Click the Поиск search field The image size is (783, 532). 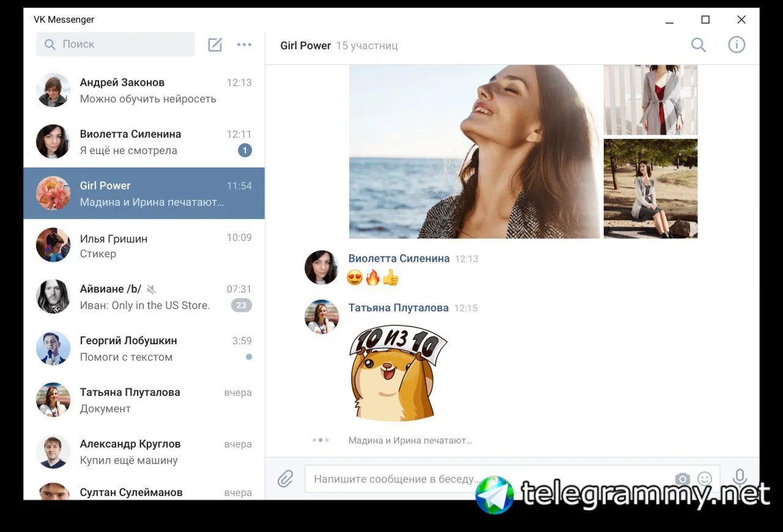pos(116,44)
